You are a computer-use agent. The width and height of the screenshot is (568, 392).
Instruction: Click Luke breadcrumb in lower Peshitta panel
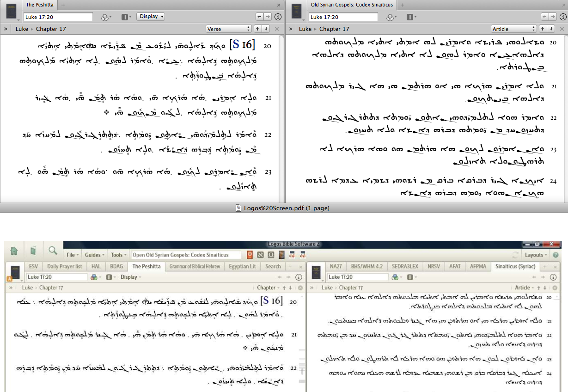[x=27, y=288]
